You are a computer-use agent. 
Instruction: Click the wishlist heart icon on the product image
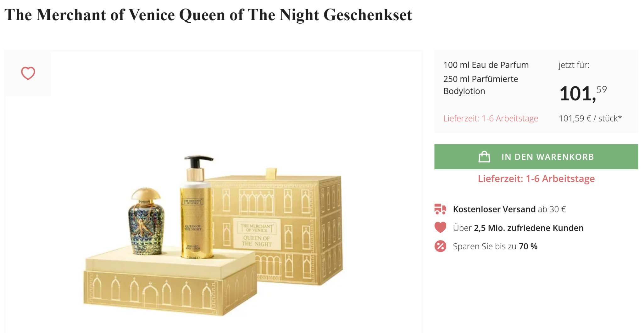click(x=28, y=73)
